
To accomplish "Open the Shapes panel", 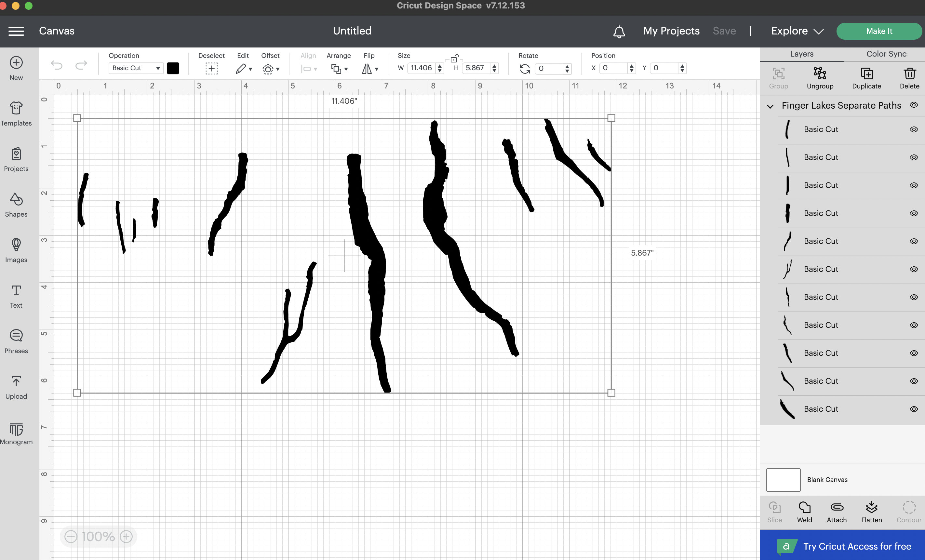I will pyautogui.click(x=16, y=205).
